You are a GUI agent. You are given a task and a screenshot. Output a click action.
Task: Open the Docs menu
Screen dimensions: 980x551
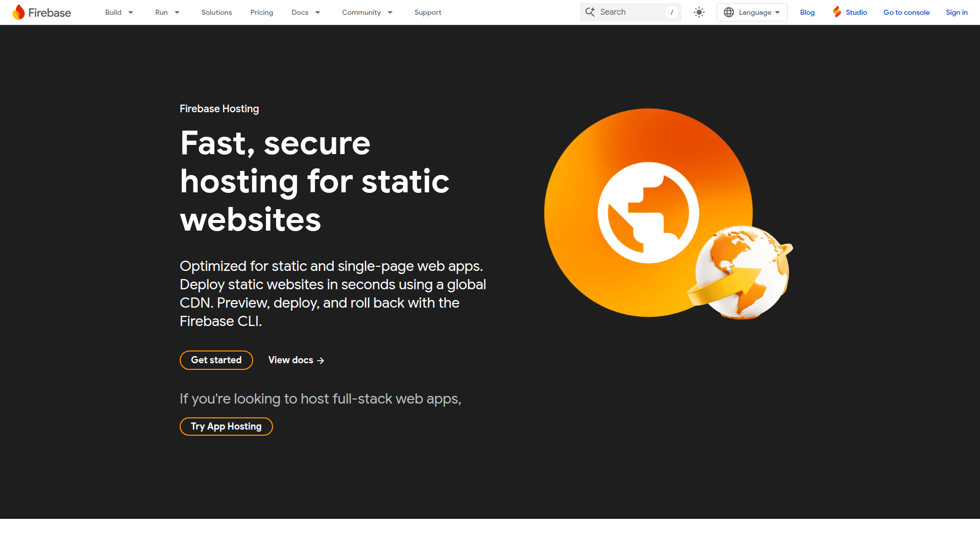coord(300,12)
